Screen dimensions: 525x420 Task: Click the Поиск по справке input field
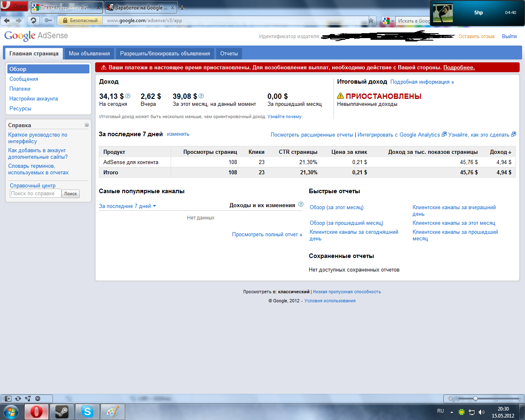[x=35, y=194]
